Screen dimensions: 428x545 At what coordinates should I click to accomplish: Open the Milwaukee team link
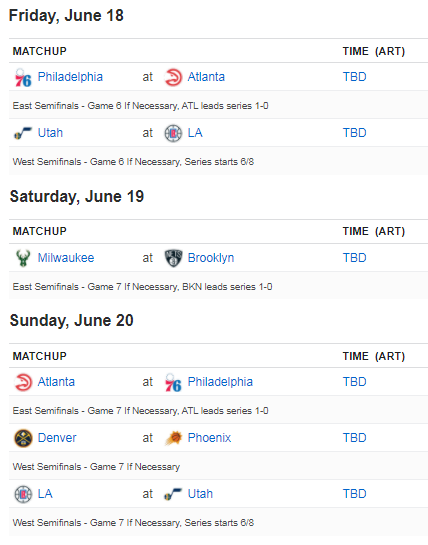(x=66, y=258)
